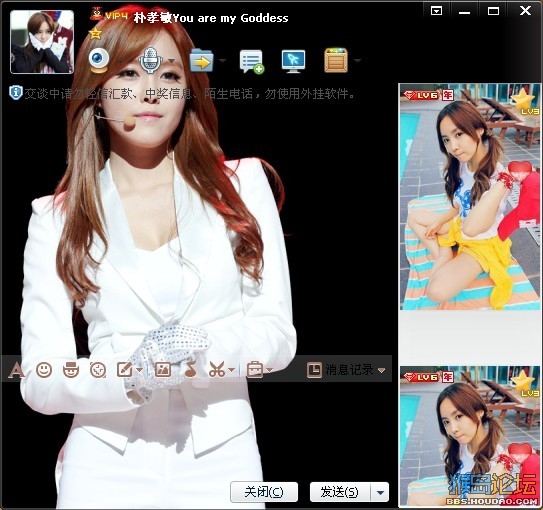Click the lower QQ show avatar image
The width and height of the screenshot is (543, 510).
470,436
